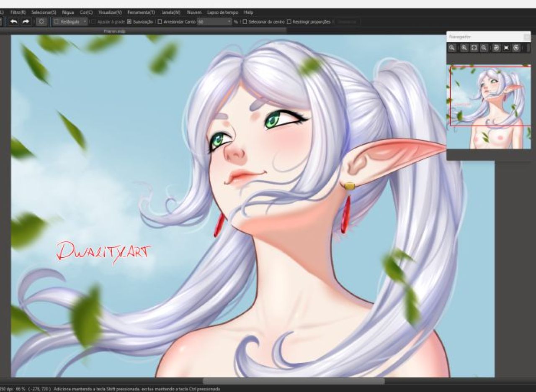Click the fit-to-window icon in Navegador
The image size is (536, 392).
474,48
